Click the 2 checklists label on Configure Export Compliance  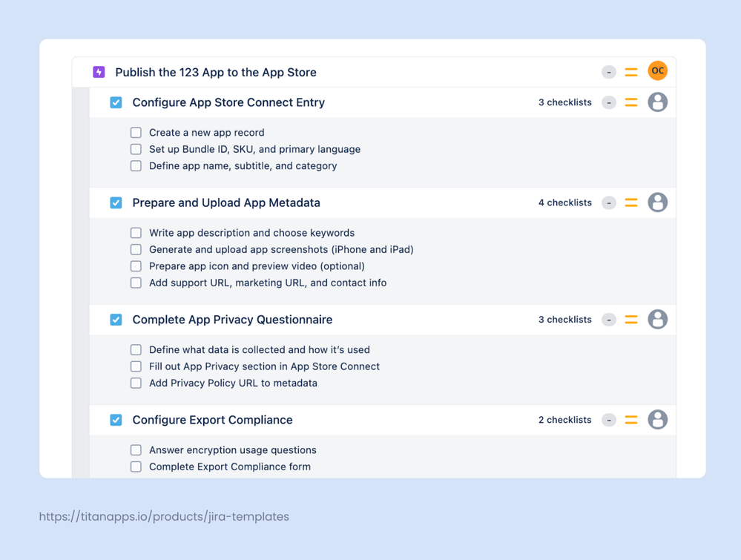(x=564, y=420)
